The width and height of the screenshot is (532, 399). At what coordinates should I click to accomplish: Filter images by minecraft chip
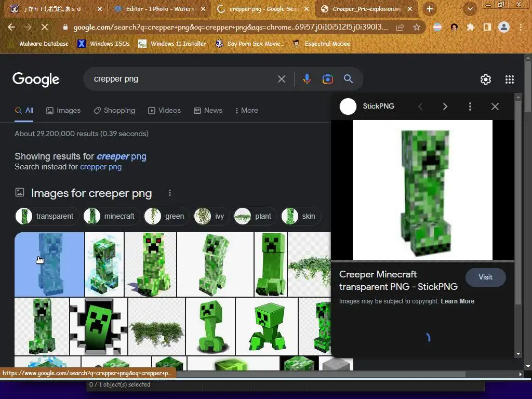click(x=111, y=216)
